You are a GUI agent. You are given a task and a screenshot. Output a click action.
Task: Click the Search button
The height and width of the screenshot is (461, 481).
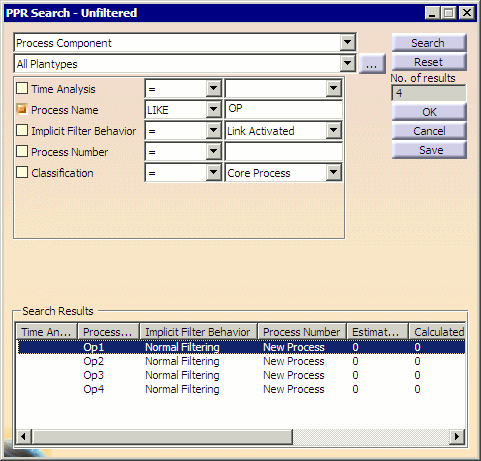429,43
